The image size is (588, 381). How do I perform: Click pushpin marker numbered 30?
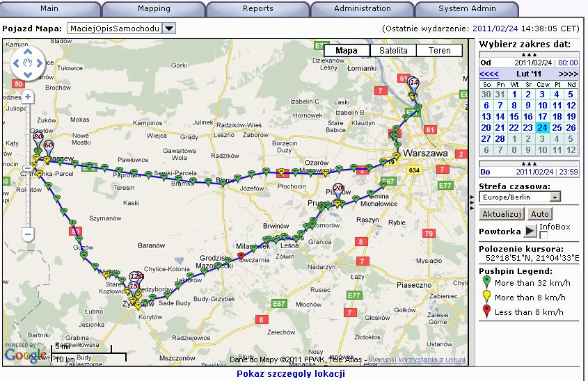(38, 138)
